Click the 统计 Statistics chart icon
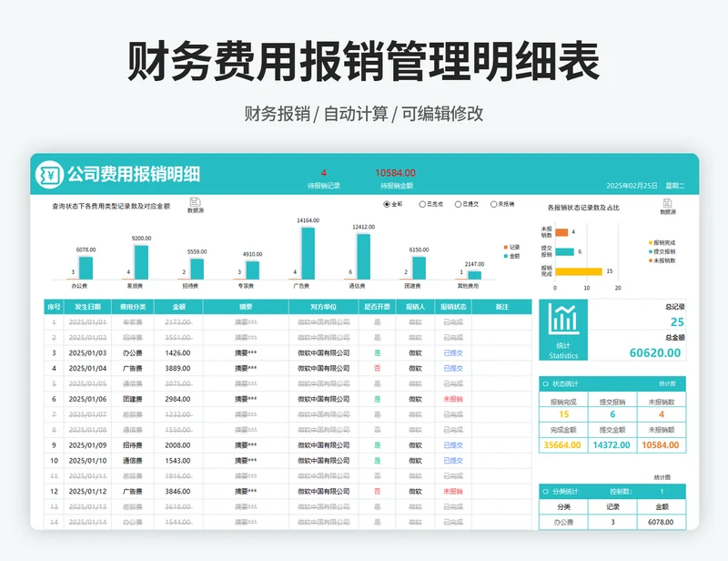 563,319
